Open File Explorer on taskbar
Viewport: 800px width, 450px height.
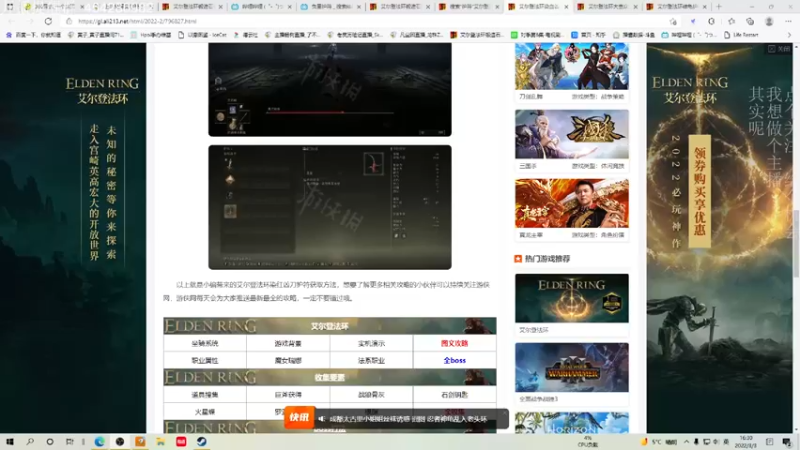(160, 442)
